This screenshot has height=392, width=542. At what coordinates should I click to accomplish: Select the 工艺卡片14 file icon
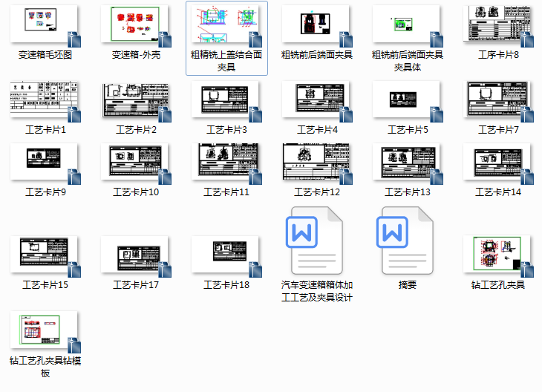(x=497, y=163)
